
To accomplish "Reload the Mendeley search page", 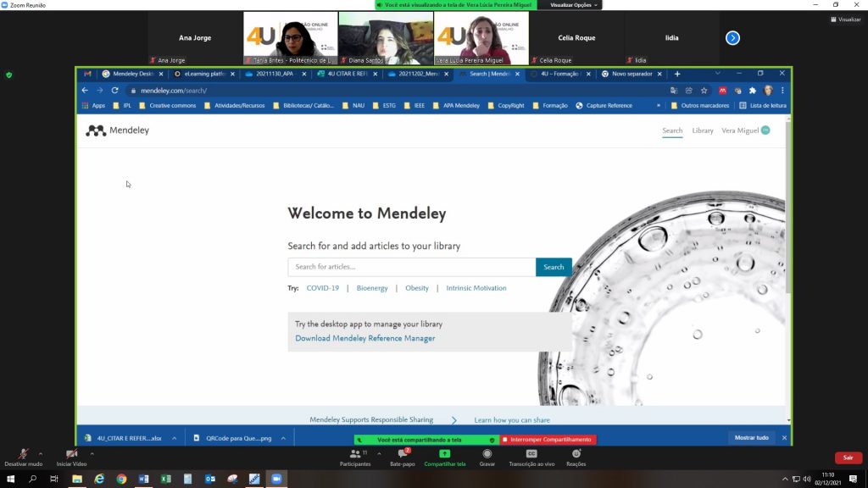I will coord(114,90).
